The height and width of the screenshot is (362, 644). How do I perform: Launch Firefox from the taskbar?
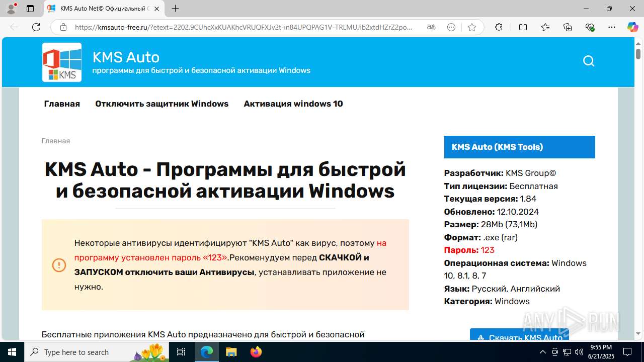(256, 352)
